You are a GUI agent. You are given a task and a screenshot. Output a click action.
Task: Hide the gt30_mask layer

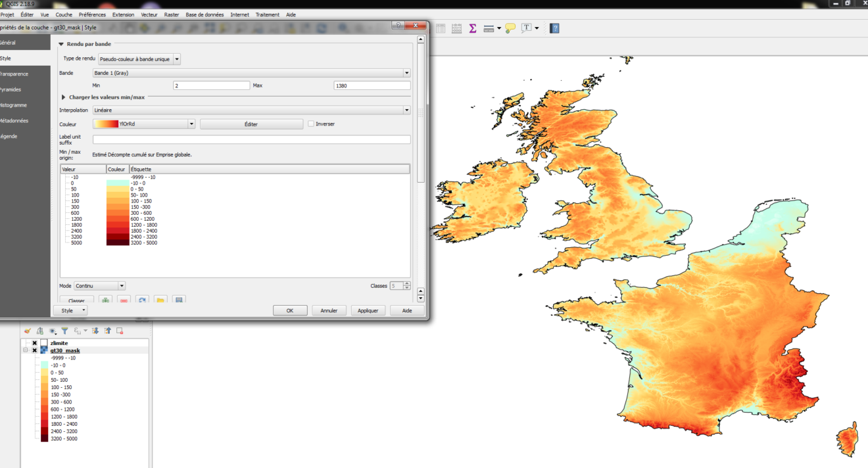[34, 350]
